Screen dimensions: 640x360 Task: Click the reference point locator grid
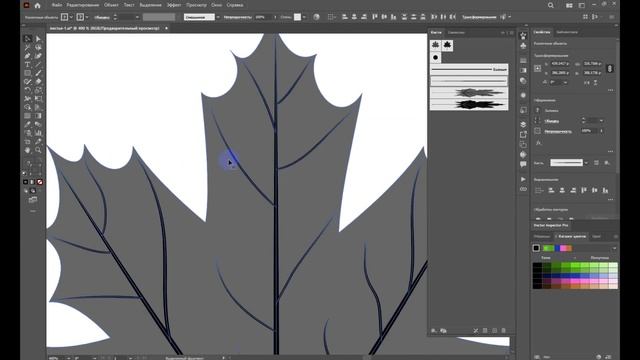point(538,69)
